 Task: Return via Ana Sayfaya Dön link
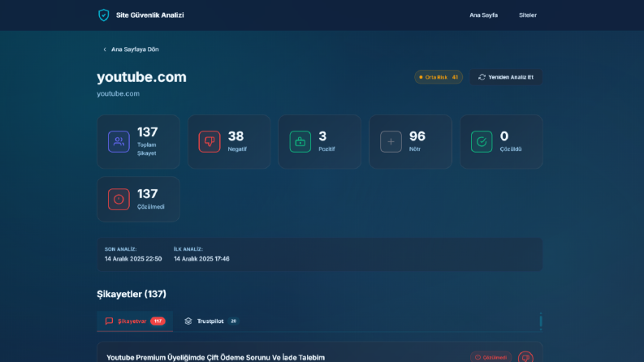click(x=131, y=50)
